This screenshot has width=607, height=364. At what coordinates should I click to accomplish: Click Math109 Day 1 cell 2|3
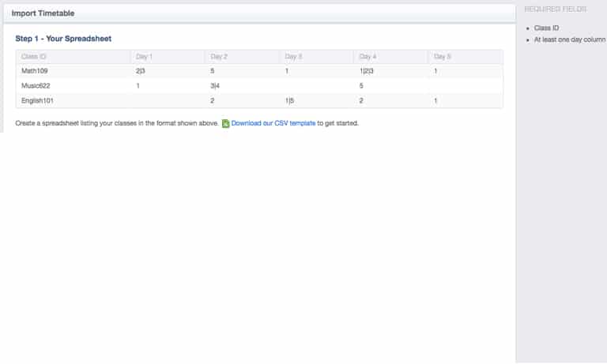coord(141,71)
